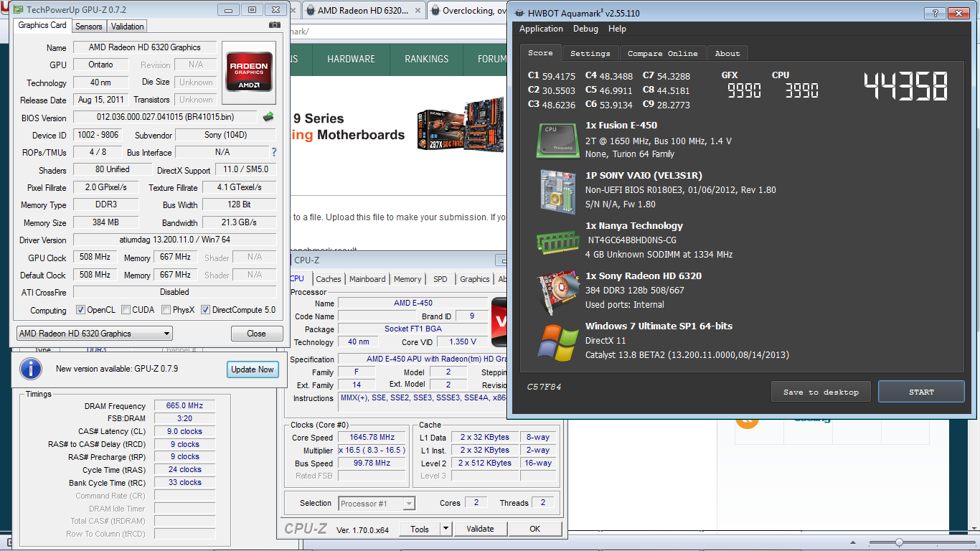Viewport: 980px width, 551px height.
Task: Switch to the Sensors tab in GPU-Z
Action: (89, 27)
